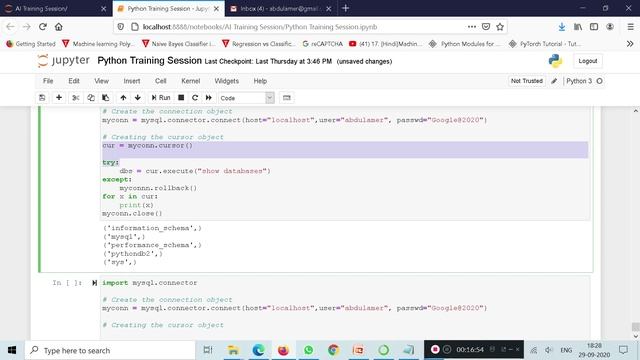Image resolution: width=640 pixels, height=360 pixels.
Task: Open a new browser tab with the plus button
Action: [x=346, y=8]
